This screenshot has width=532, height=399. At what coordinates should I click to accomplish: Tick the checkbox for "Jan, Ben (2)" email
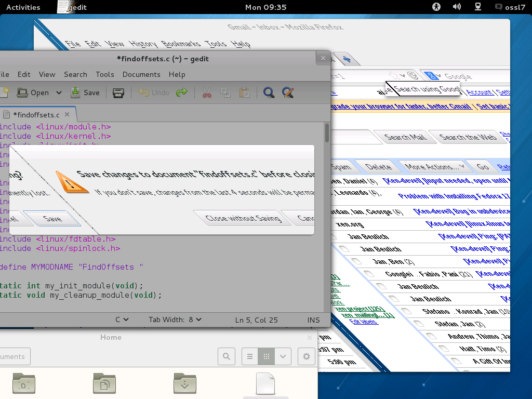(356, 261)
